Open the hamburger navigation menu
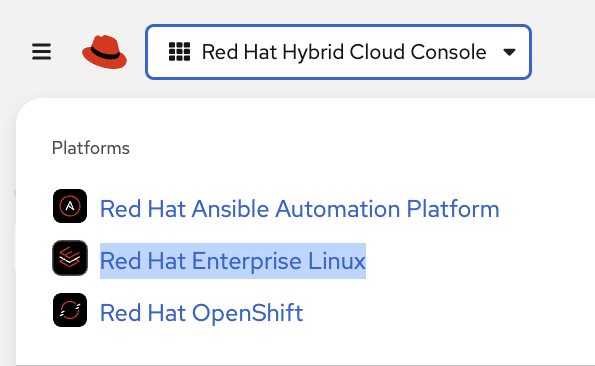595x366 pixels. [x=41, y=52]
